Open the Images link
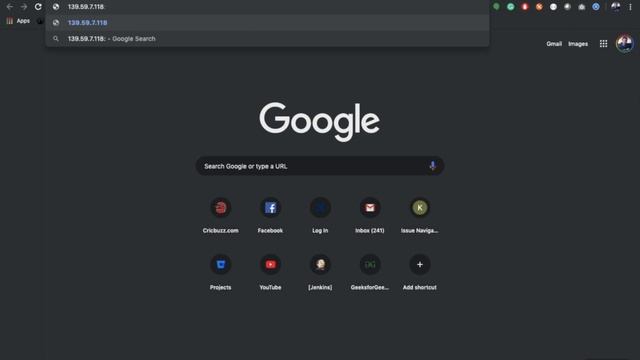Screen dimensions: 640x360 [578, 44]
